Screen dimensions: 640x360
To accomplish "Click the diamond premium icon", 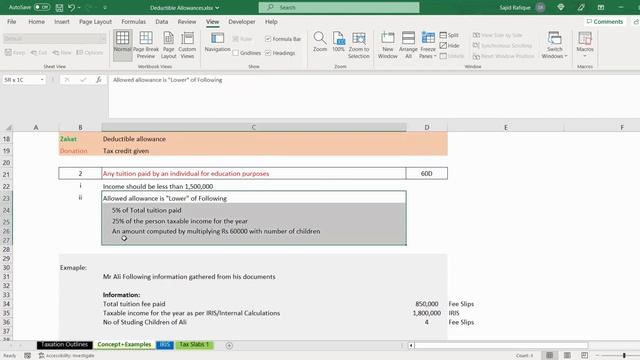I will pyautogui.click(x=561, y=7).
